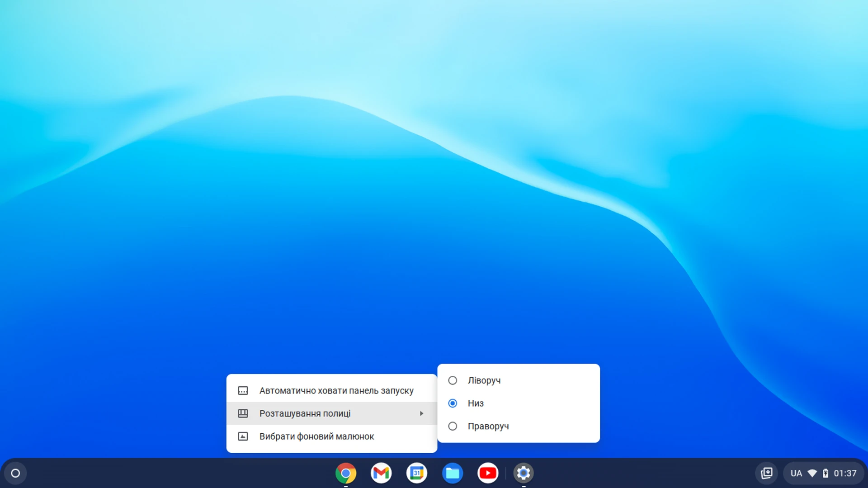The height and width of the screenshot is (488, 868).
Task: Keep Низ selected as shelf position
Action: [x=453, y=403]
